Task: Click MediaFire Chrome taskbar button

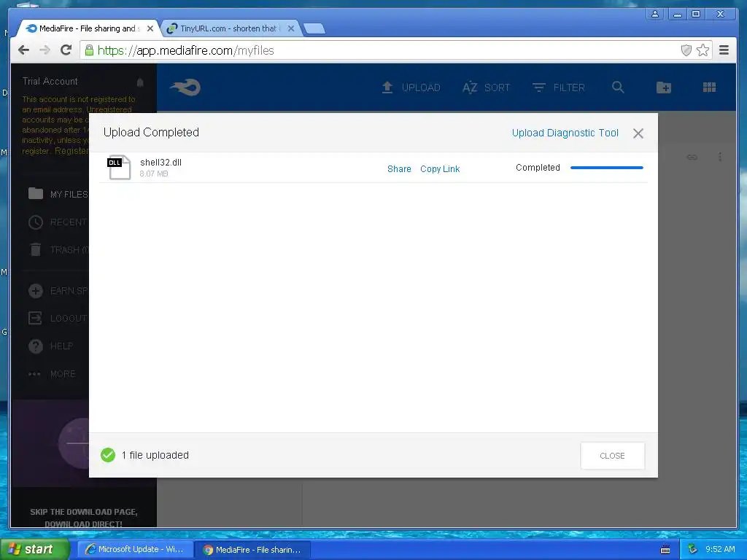Action: coord(253,550)
